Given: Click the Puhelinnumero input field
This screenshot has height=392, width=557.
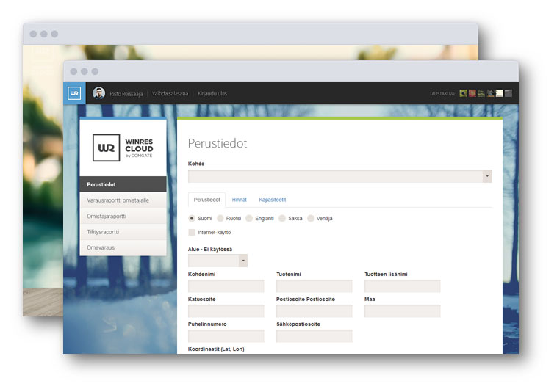Looking at the screenshot, I should (226, 336).
